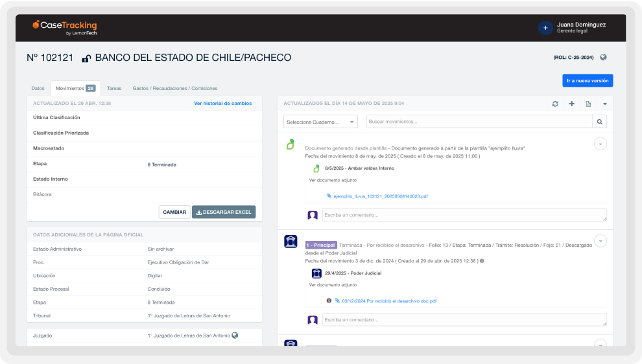The image size is (642, 364).
Task: Click info icon before 03/12/2024 document link
Action: [329, 301]
